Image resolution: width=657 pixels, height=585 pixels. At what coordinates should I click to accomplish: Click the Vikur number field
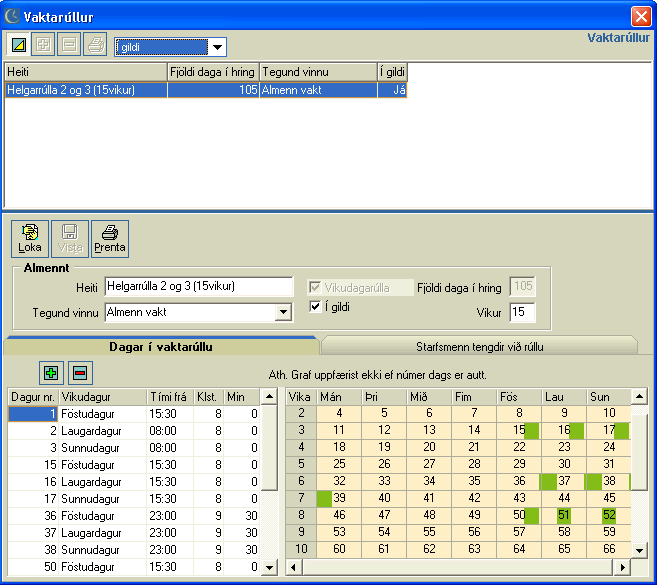[x=522, y=313]
